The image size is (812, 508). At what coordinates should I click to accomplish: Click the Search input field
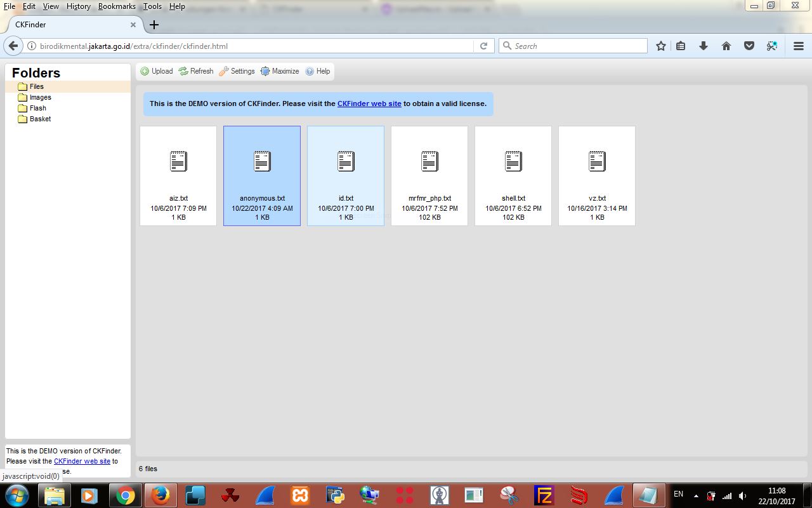[573, 46]
